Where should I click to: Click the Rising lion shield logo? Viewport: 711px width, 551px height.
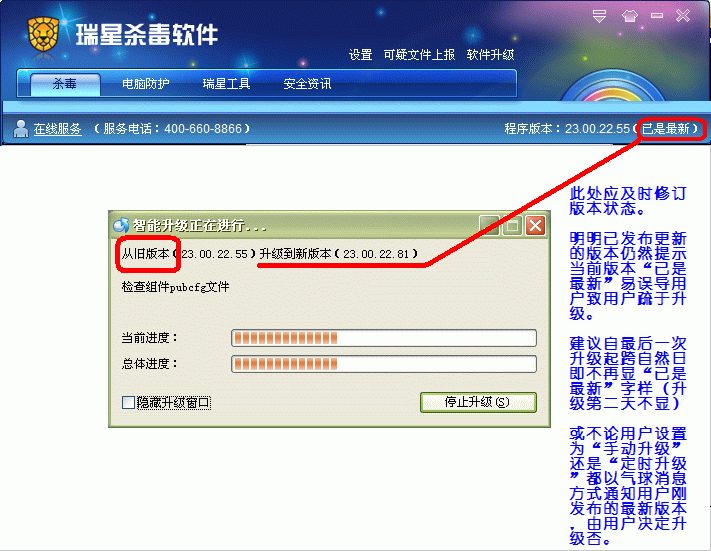tap(43, 34)
